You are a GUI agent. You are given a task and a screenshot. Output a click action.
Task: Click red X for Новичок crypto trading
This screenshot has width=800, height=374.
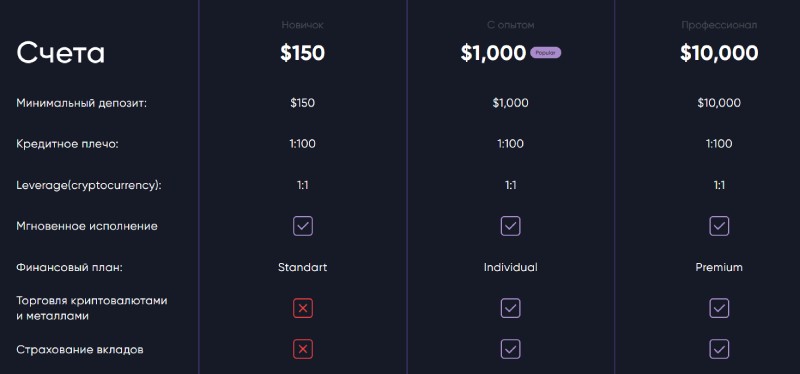pyautogui.click(x=303, y=308)
